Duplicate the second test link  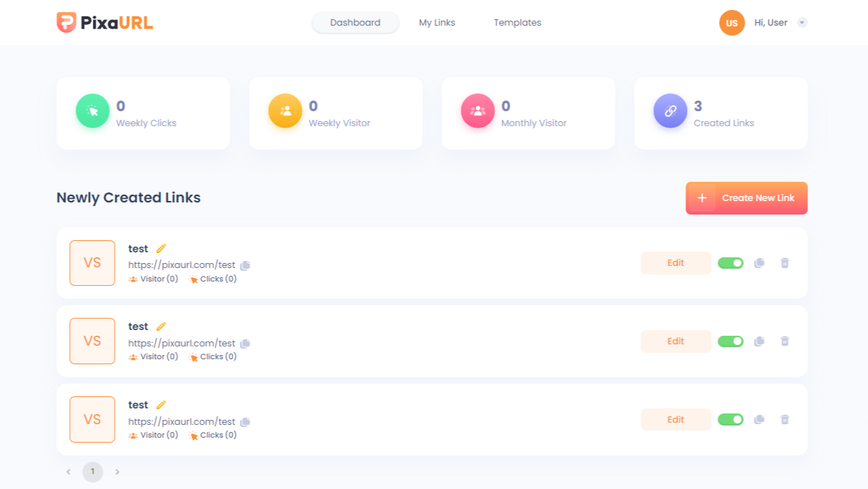[759, 341]
